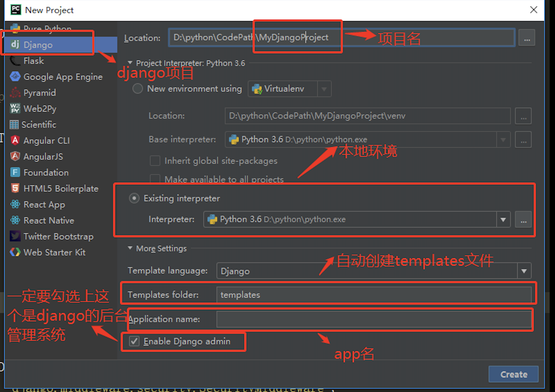Select the Twitter Bootstrap icon
Viewport: 555px width, 392px height.
tap(15, 236)
